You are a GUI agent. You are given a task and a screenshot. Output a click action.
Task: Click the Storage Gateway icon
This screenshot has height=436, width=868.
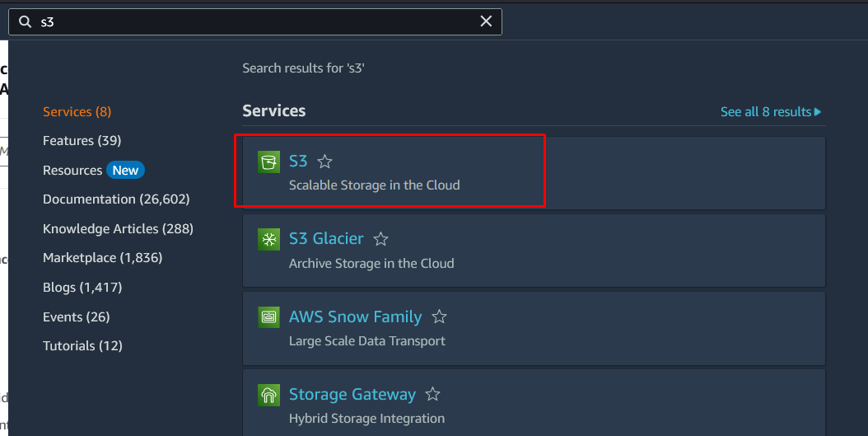coord(269,395)
